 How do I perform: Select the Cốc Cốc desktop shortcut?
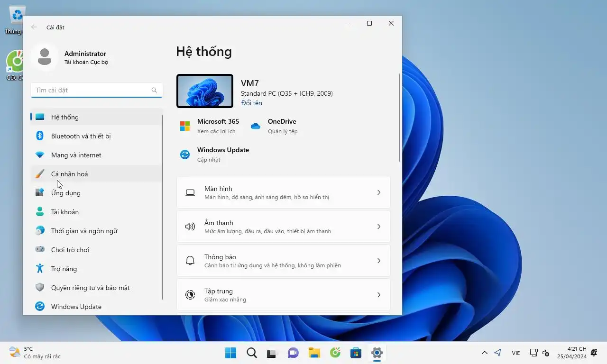pyautogui.click(x=15, y=66)
